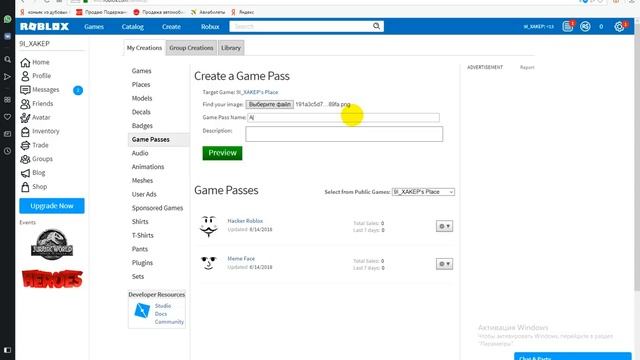Viewport: 640px width, 360px height.
Task: Click the Roblox logo in the header
Action: tap(44, 27)
